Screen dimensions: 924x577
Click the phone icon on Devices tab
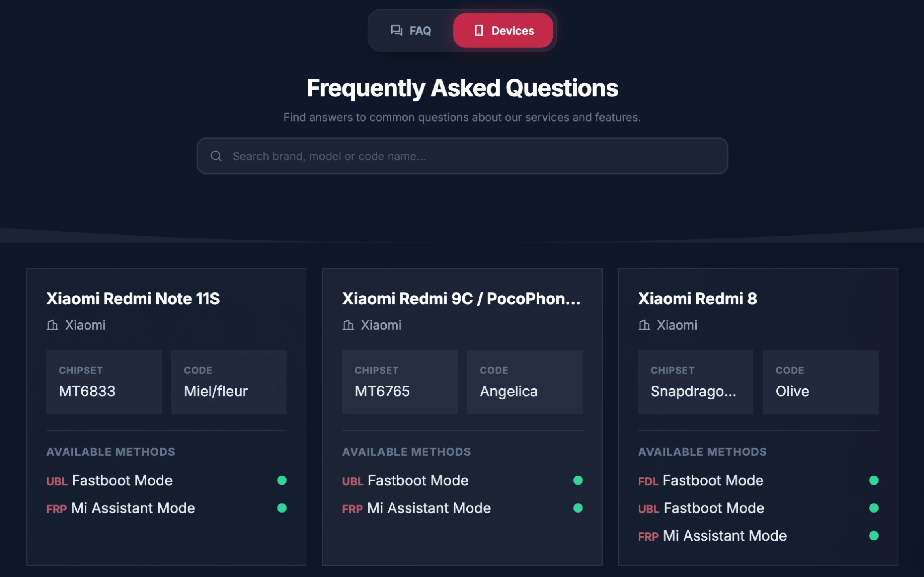click(x=479, y=30)
